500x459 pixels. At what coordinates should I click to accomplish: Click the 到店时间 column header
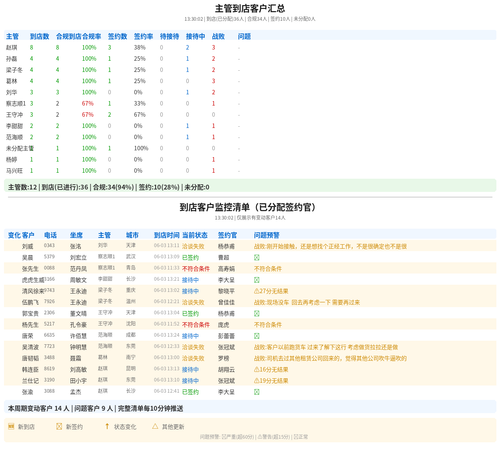click(x=167, y=235)
